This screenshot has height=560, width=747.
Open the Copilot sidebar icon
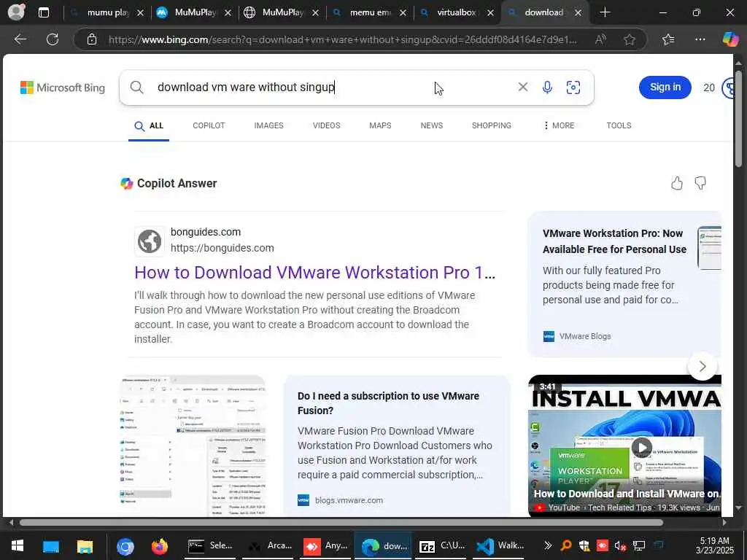click(730, 39)
